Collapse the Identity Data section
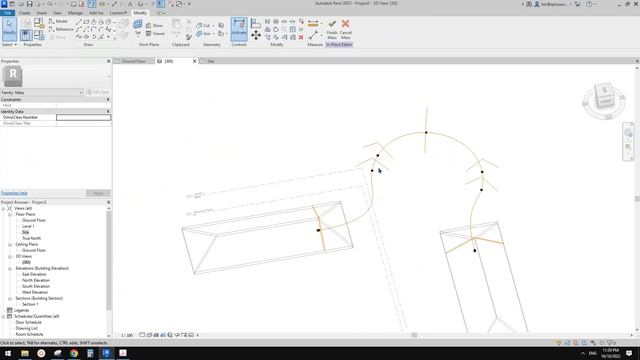This screenshot has width=640, height=360. [x=108, y=111]
